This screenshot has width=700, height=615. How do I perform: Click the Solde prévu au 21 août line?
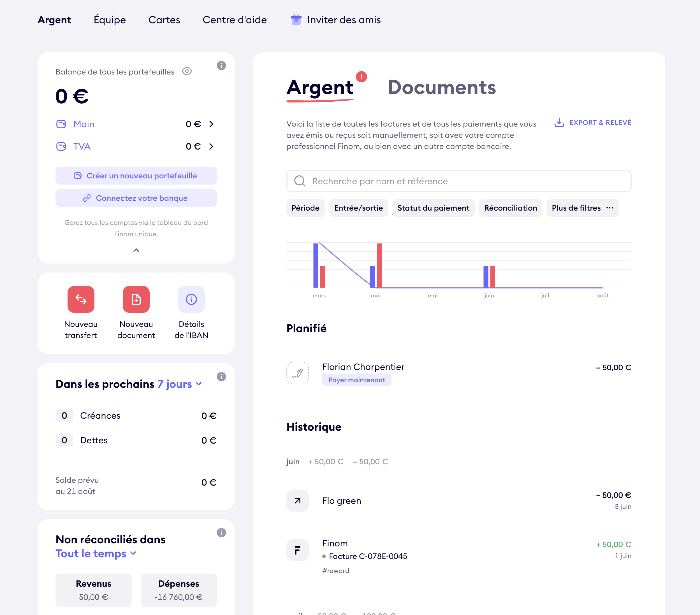point(136,485)
